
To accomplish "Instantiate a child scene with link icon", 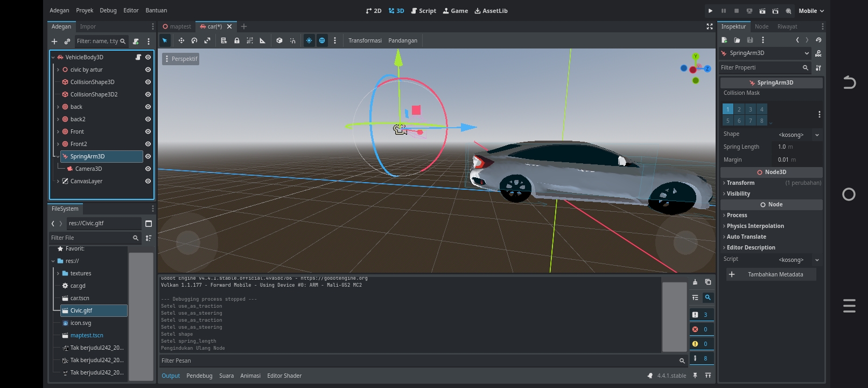I will coord(67,41).
